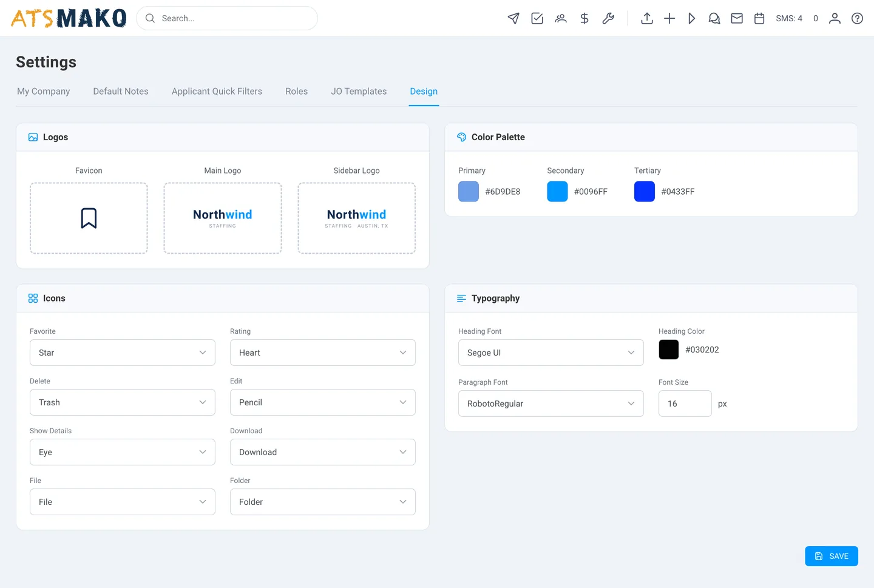The image size is (874, 588).
Task: Open the tasks checkmark icon
Action: coord(537,18)
